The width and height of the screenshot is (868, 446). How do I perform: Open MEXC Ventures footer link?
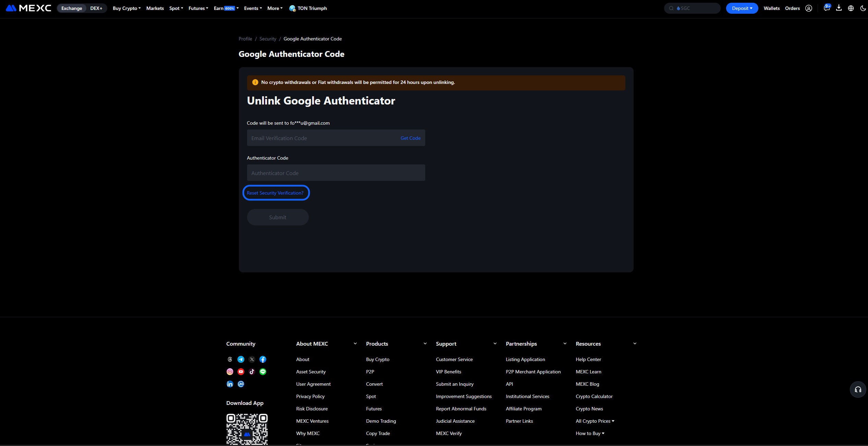coord(312,421)
